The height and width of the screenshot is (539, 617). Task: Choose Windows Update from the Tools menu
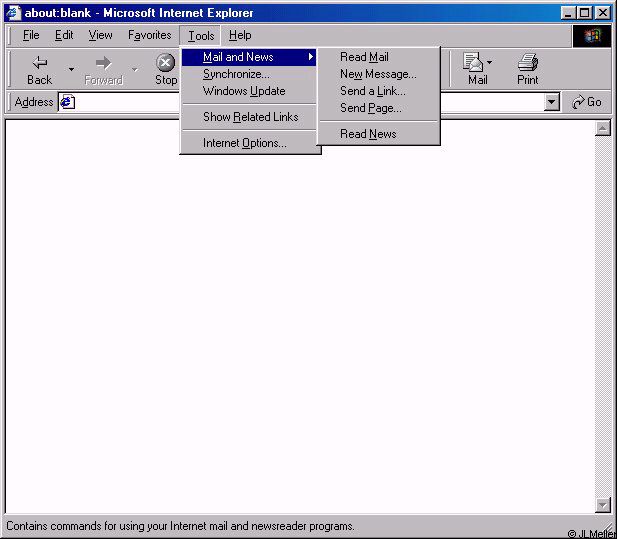point(249,91)
